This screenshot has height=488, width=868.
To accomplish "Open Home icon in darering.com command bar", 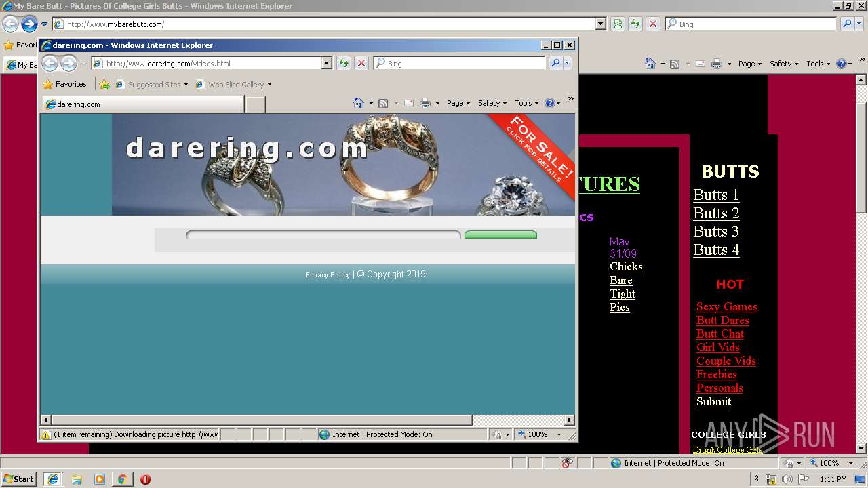I will [x=359, y=103].
